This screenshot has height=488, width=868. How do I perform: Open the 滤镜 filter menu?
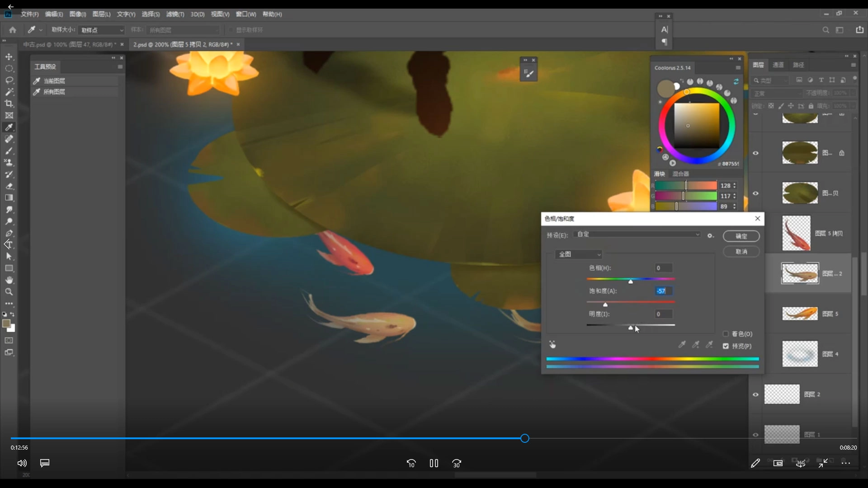point(175,14)
